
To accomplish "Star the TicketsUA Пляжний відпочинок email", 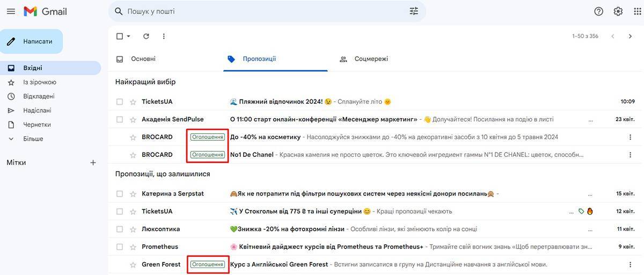I will [133, 102].
